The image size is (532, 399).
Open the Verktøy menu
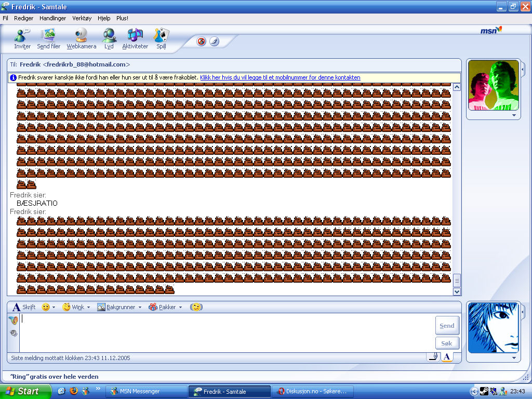(82, 18)
